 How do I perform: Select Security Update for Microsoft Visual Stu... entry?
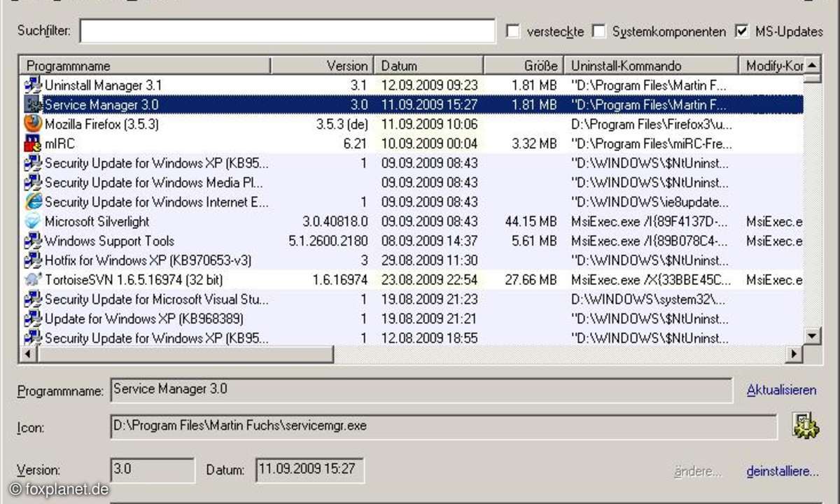[x=157, y=300]
